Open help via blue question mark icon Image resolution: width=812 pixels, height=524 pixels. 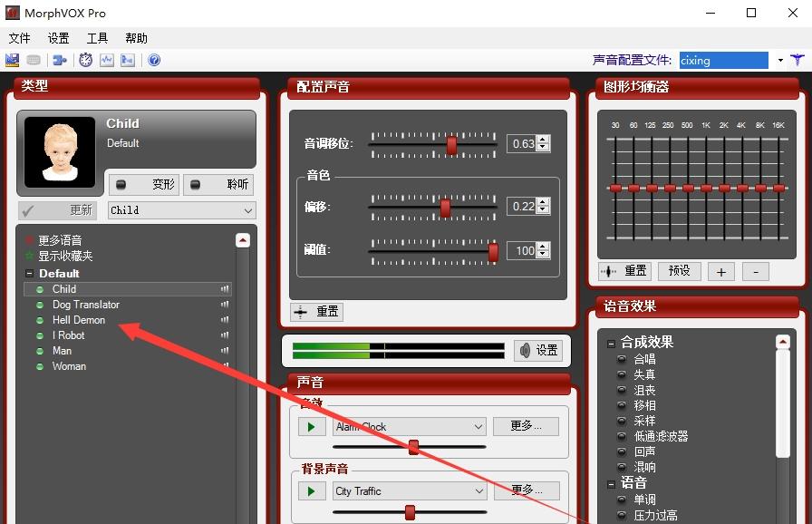[x=154, y=60]
